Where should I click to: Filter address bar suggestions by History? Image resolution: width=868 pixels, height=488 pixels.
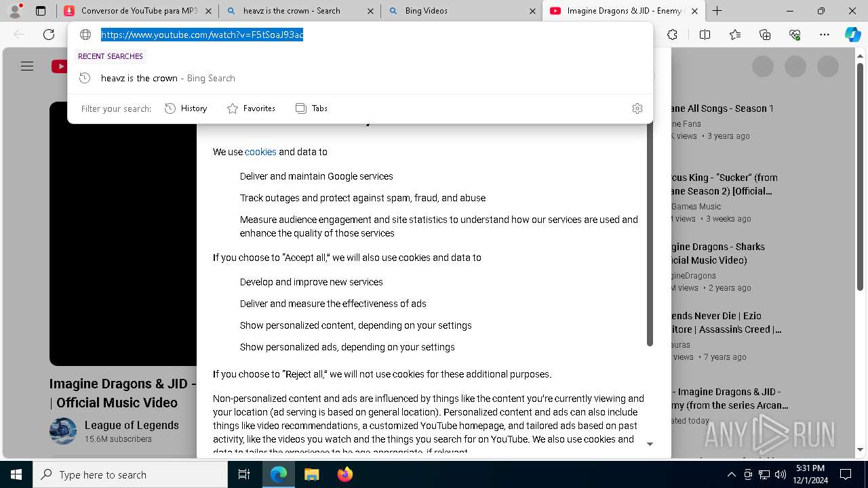(186, 108)
